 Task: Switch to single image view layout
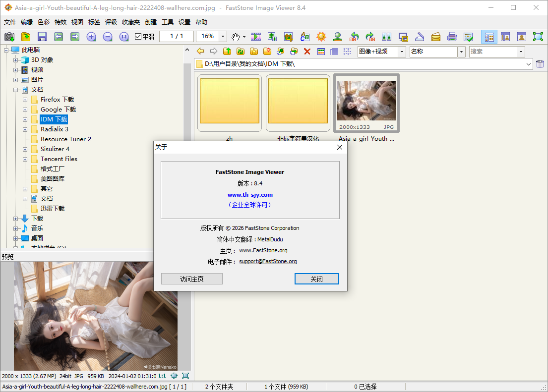[x=522, y=37]
